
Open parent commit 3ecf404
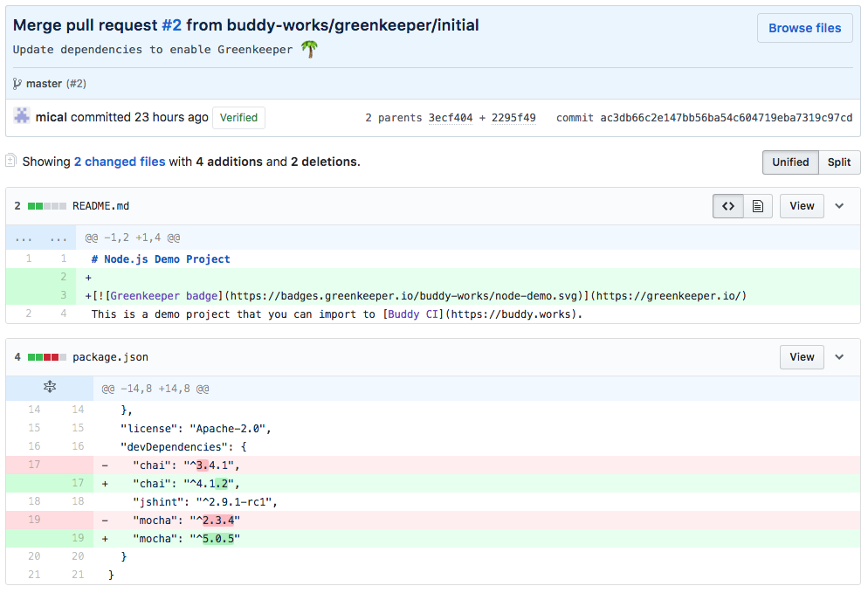tap(451, 118)
